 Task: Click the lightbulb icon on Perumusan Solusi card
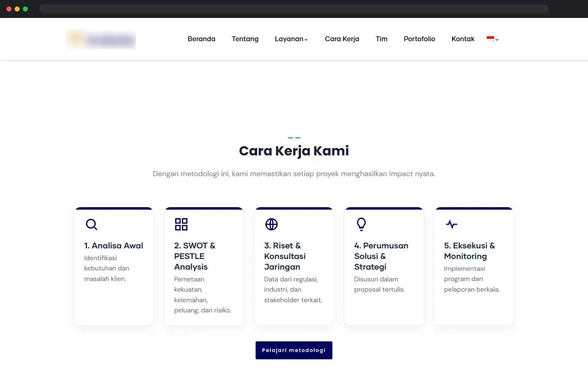(x=361, y=224)
